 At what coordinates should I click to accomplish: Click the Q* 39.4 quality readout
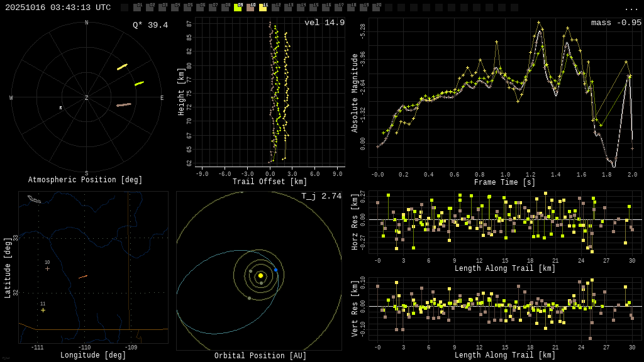point(150,25)
